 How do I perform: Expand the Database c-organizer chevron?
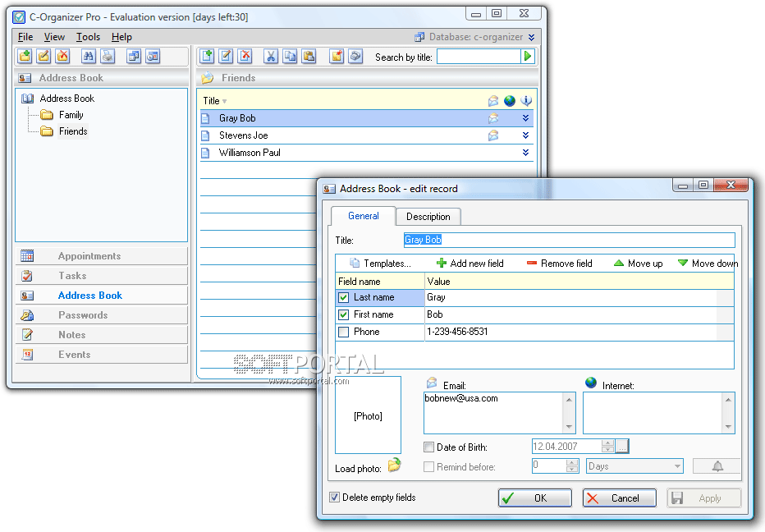(531, 37)
